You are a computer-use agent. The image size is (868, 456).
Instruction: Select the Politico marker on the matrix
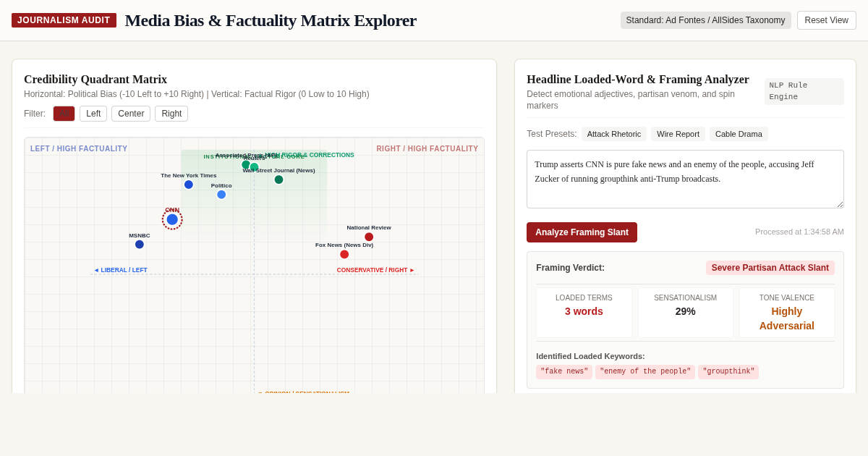pyautogui.click(x=221, y=195)
